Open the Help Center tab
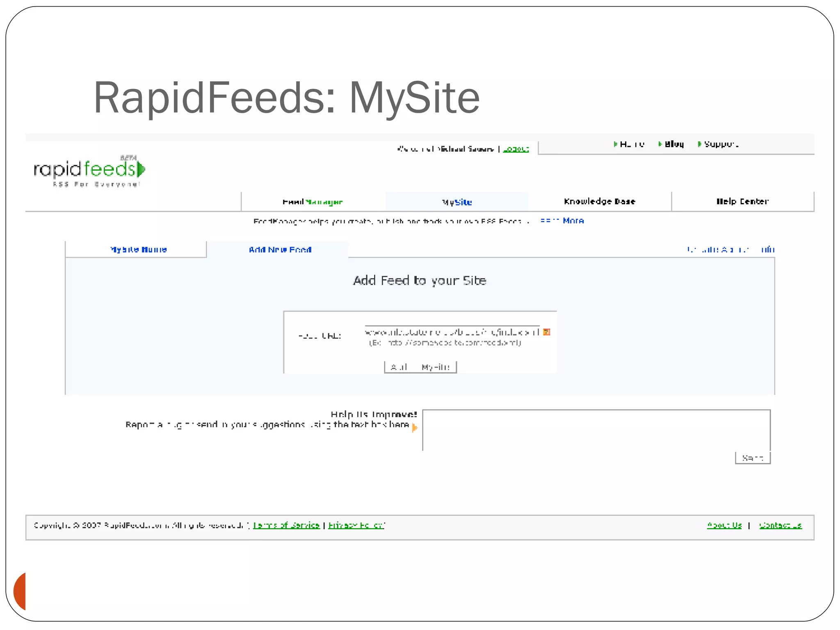 (x=742, y=201)
